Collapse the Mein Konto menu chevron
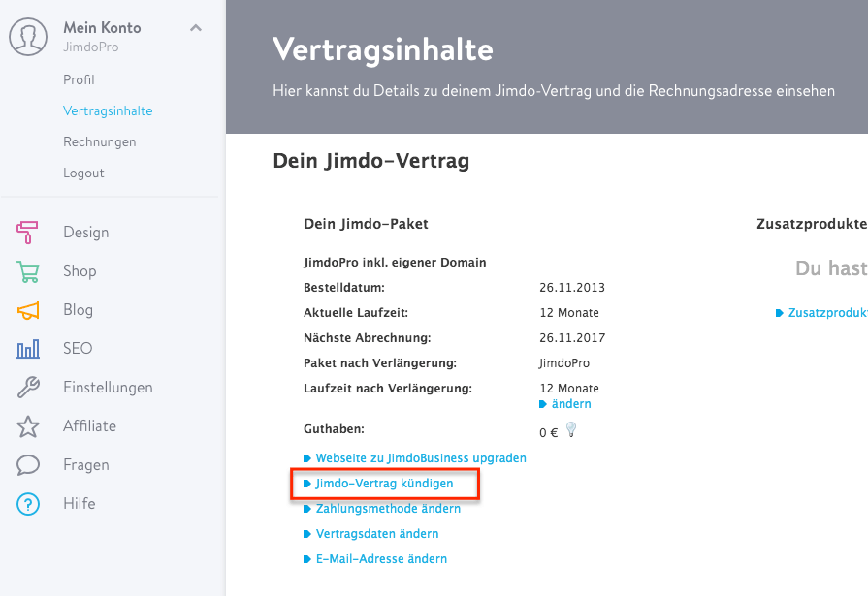The width and height of the screenshot is (868, 596). point(195,28)
